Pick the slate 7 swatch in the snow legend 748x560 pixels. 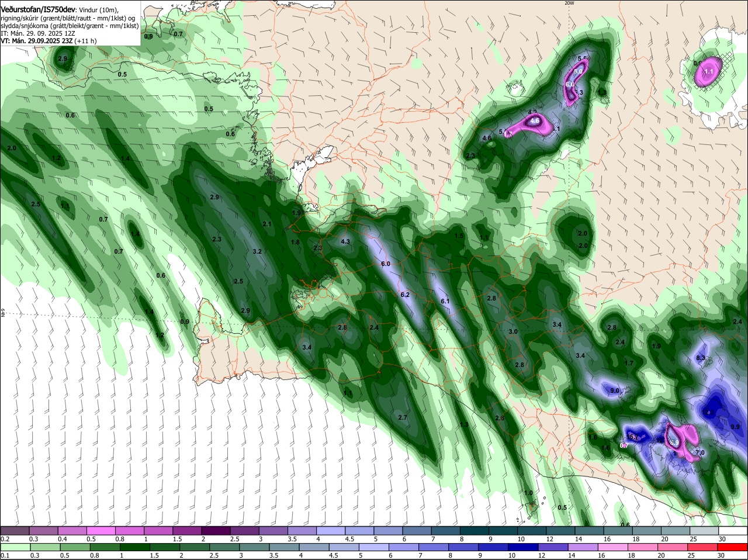coord(446,531)
